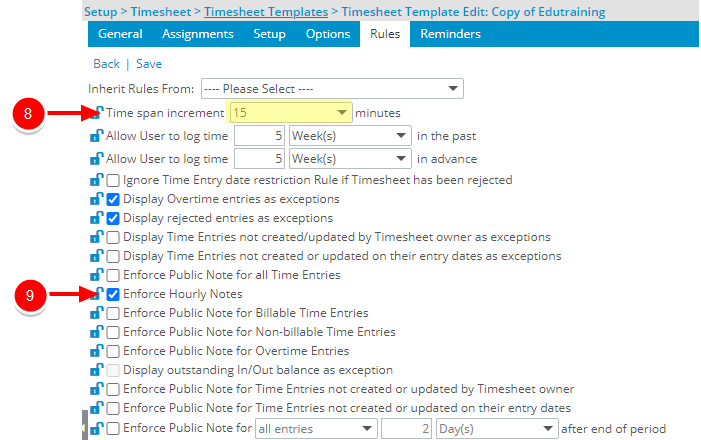
Task: Uncheck Enforce Hourly Notes checkbox
Action: click(x=113, y=294)
